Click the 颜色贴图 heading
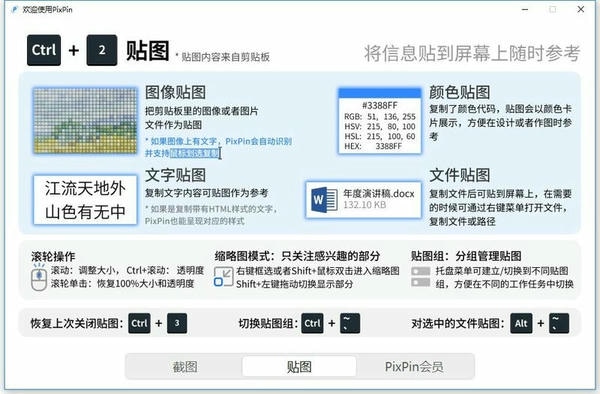600x394 pixels. pos(460,92)
